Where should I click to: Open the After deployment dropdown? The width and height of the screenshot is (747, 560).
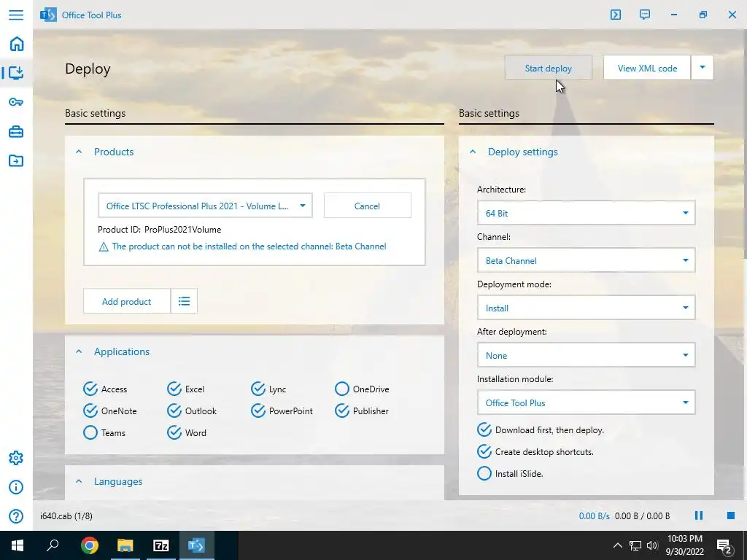tap(586, 355)
